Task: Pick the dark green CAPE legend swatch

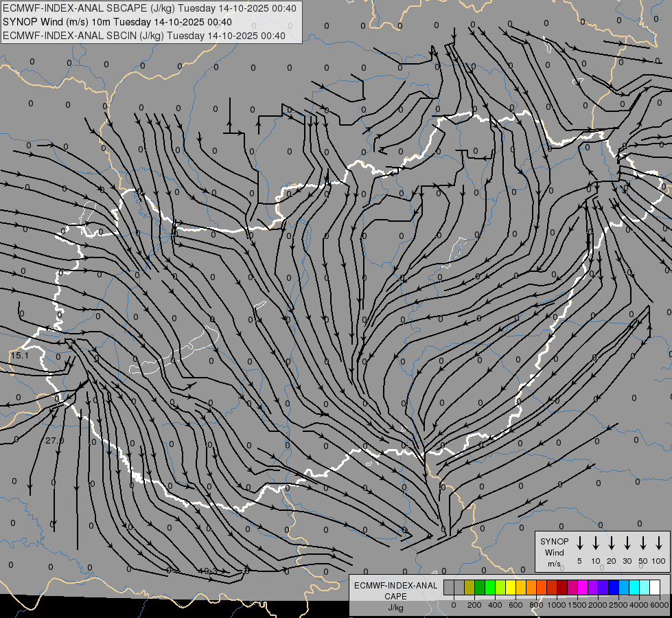Action: (480, 587)
